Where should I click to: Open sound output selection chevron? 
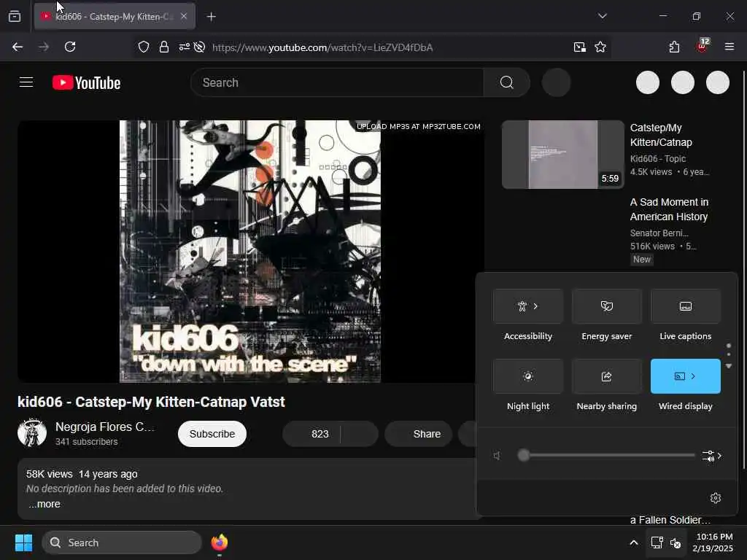(x=712, y=456)
